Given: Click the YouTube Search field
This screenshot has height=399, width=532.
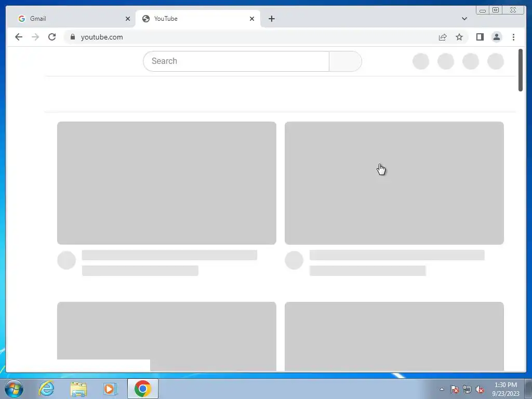Looking at the screenshot, I should click(x=236, y=61).
